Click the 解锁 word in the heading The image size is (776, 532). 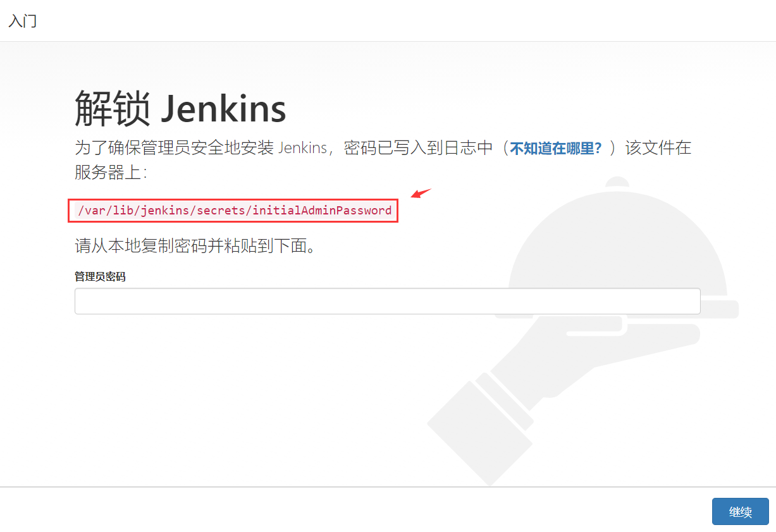[113, 109]
